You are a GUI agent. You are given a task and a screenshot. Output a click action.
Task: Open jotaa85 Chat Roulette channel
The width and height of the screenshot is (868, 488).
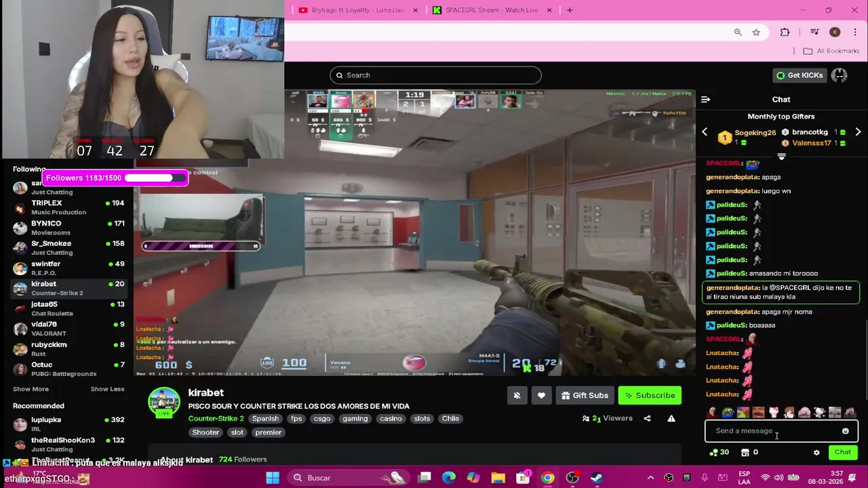click(x=69, y=308)
